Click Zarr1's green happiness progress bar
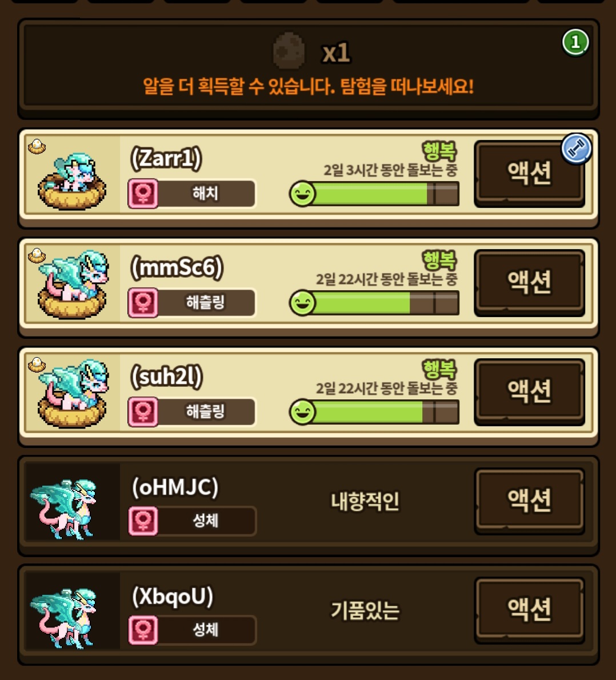This screenshot has height=680, width=616. [x=374, y=194]
